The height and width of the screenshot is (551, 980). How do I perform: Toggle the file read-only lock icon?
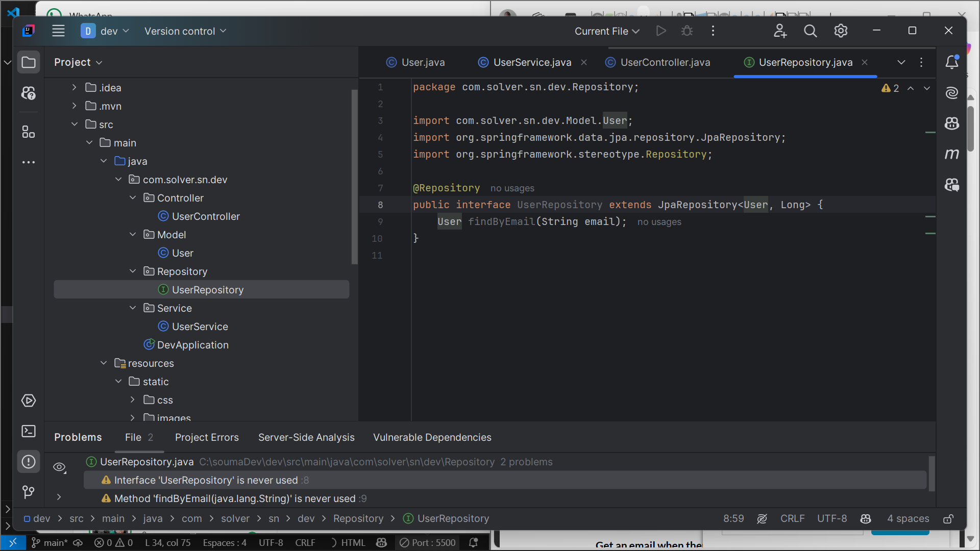(948, 519)
